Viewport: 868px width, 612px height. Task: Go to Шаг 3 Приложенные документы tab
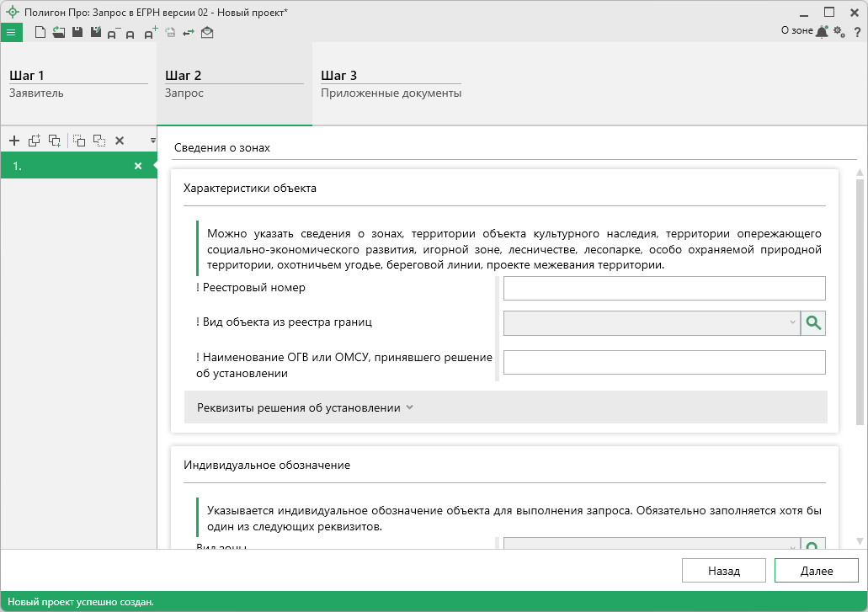(x=391, y=84)
